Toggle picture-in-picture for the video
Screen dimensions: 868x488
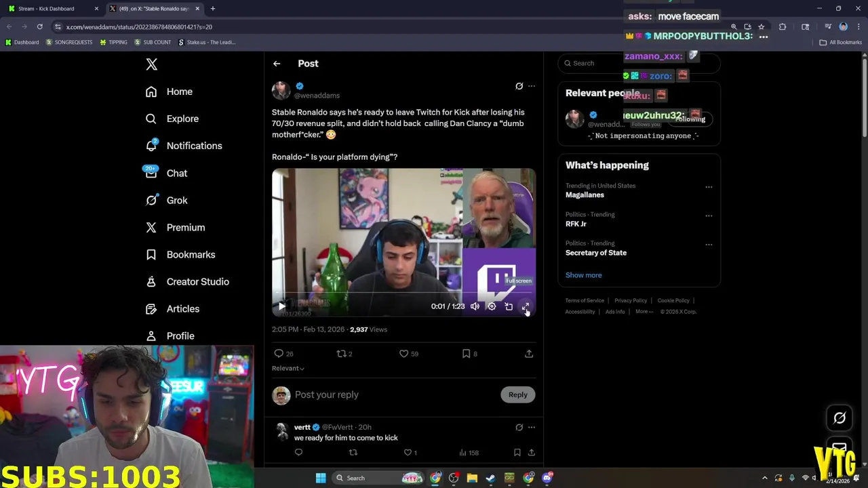point(509,306)
